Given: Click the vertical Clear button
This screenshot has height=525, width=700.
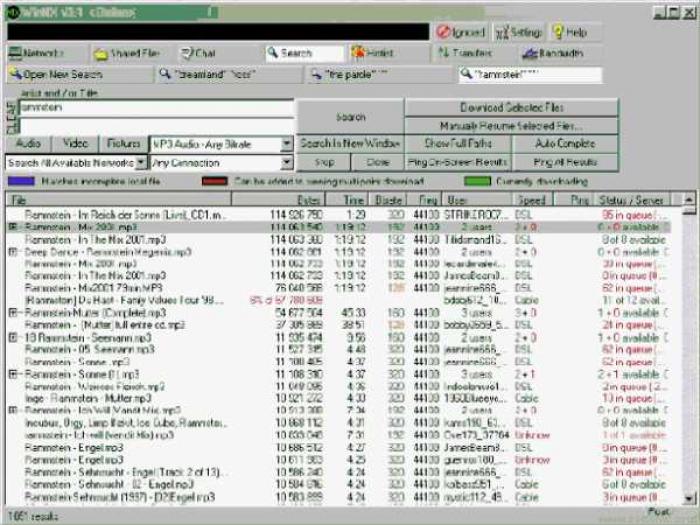Looking at the screenshot, I should coord(12,117).
